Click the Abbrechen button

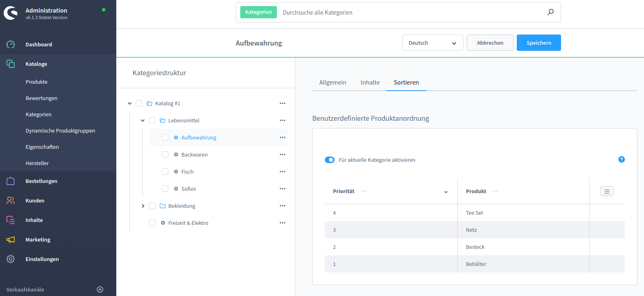pos(490,43)
